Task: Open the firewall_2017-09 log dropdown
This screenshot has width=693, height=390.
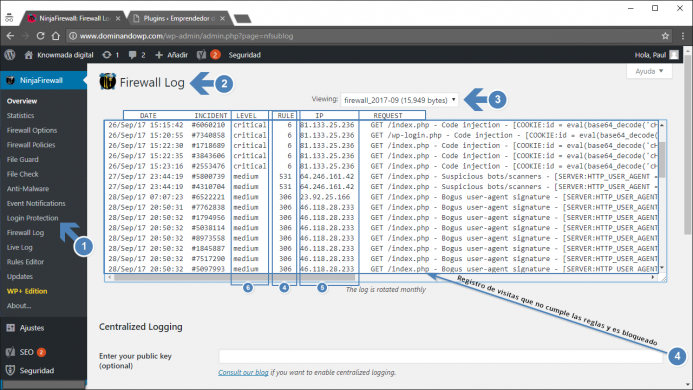Action: click(400, 100)
